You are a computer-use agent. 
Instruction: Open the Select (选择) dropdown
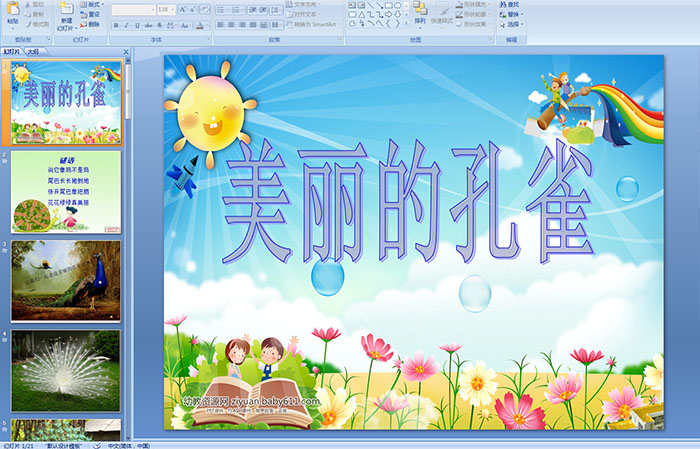point(512,24)
